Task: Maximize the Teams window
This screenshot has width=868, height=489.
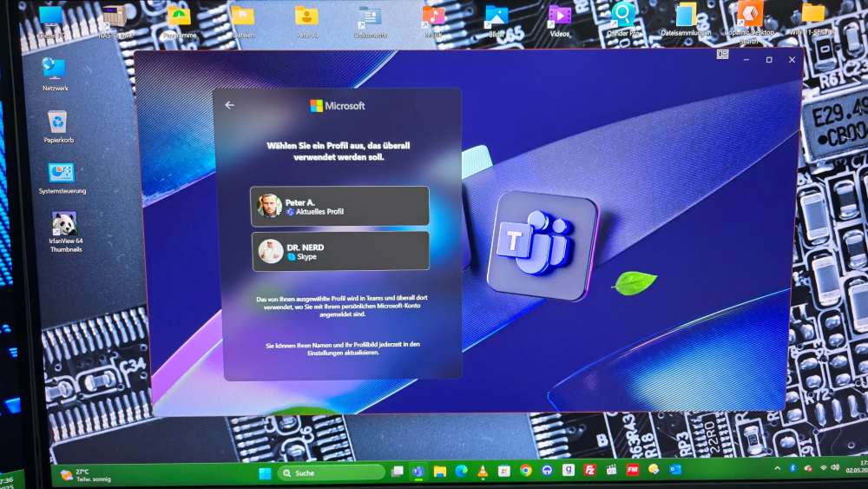Action: tap(769, 60)
